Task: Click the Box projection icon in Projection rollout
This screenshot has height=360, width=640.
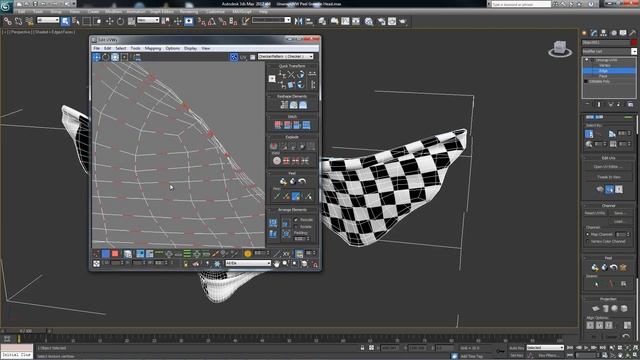Action: [x=624, y=309]
